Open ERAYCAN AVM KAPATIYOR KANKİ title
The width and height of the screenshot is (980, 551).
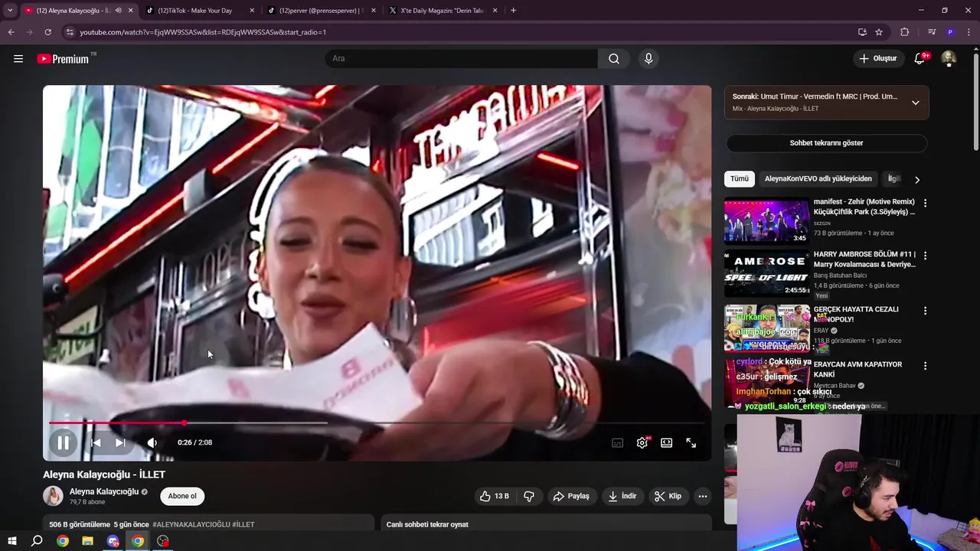pyautogui.click(x=857, y=369)
